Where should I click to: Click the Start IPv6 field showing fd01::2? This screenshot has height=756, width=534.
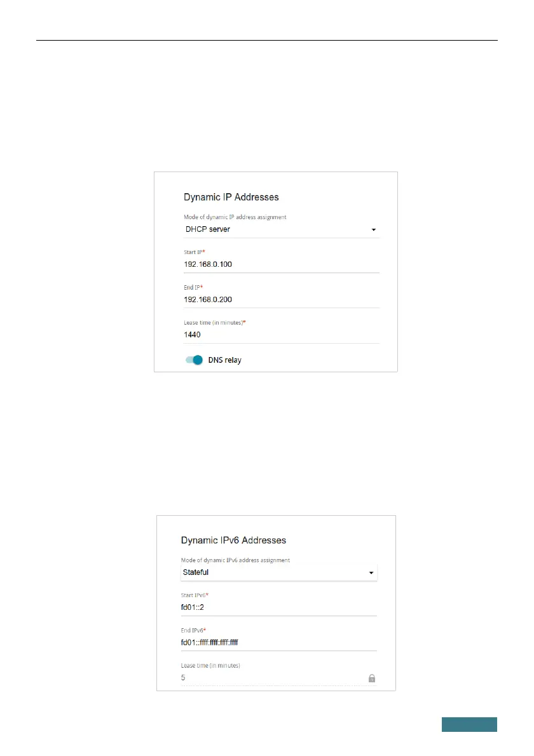[x=277, y=607]
